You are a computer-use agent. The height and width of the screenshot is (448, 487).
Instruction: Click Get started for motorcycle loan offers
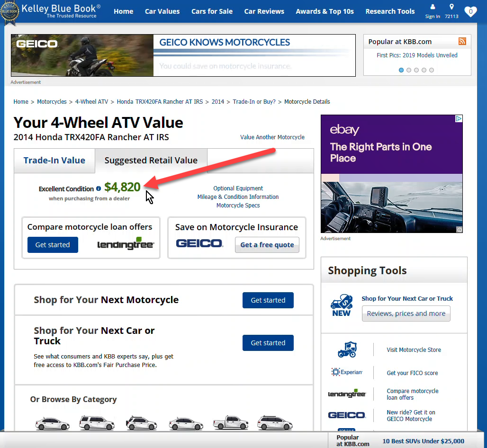(x=53, y=245)
